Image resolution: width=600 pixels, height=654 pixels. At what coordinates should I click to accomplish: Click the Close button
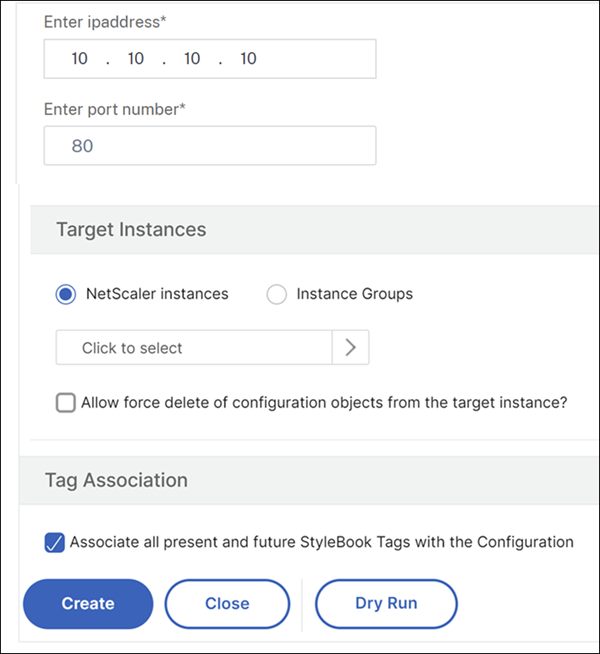227,604
